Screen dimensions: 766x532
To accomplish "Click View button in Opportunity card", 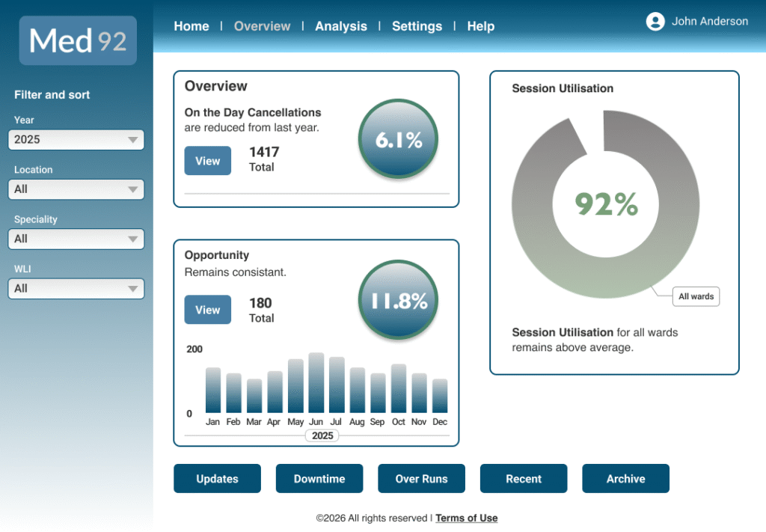I will click(208, 310).
